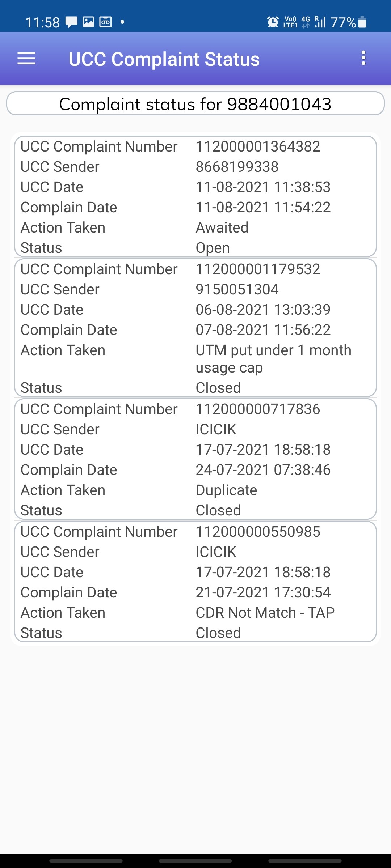Viewport: 391px width, 868px height.
Task: Tap the signal strength bars icon
Action: tap(320, 22)
